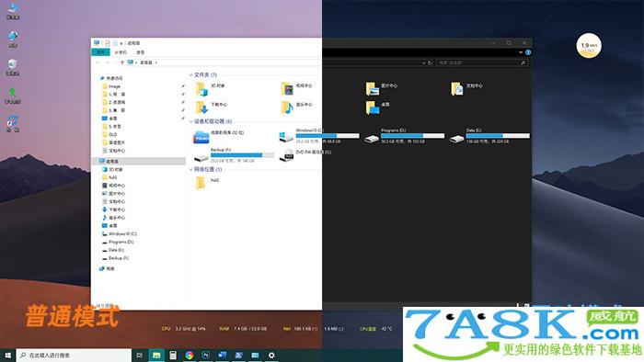644x362 pixels.
Task: Open the 文档中心 folder tile in dark half
Action: (x=467, y=88)
